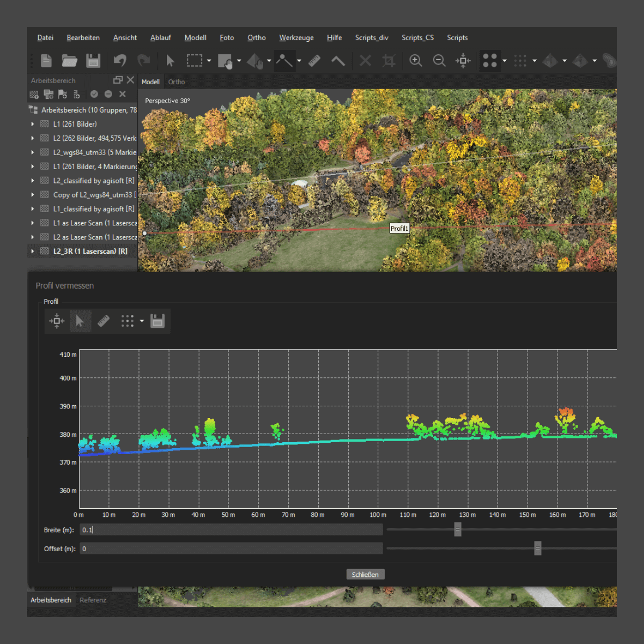Save the profile using the floppy disk icon
This screenshot has width=644, height=644.
157,321
